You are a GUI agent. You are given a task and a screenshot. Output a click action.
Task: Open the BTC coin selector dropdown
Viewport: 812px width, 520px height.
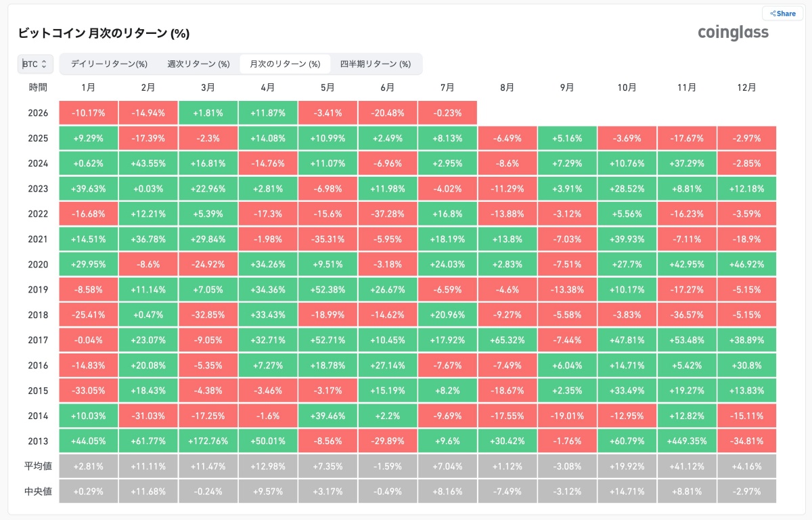tap(35, 64)
